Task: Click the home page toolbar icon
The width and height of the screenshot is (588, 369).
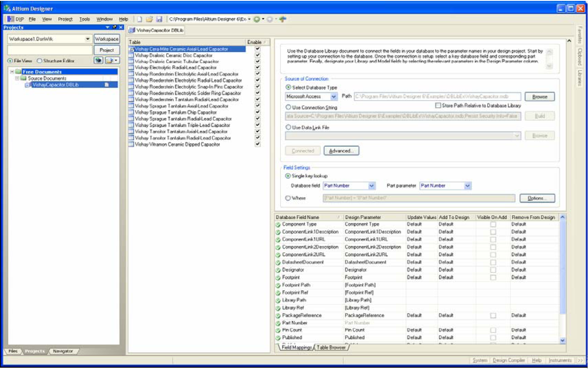Action: click(283, 19)
